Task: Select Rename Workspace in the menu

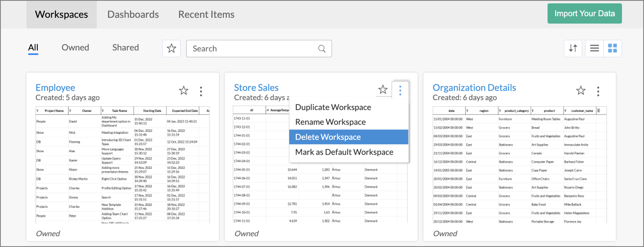Action: [330, 122]
